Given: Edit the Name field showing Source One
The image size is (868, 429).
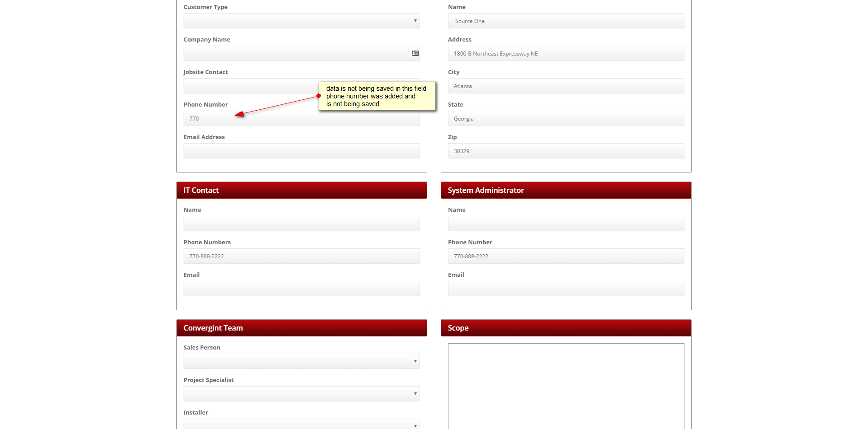Looking at the screenshot, I should (566, 21).
